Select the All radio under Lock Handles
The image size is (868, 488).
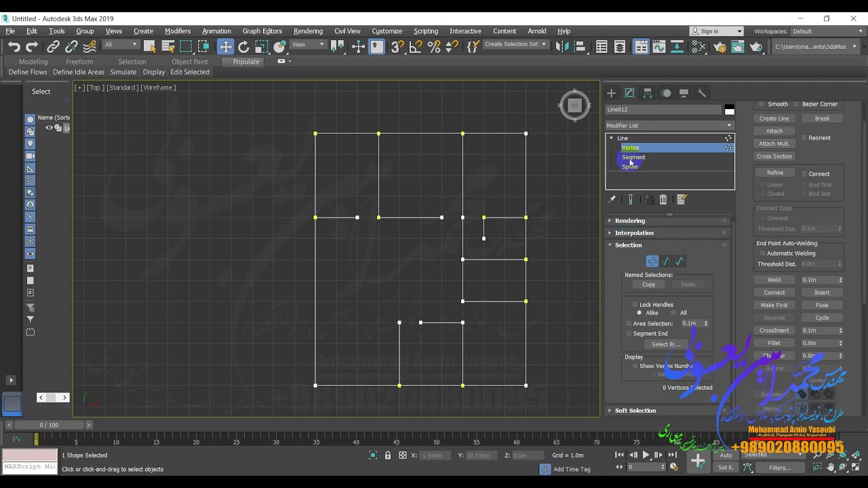pos(673,312)
